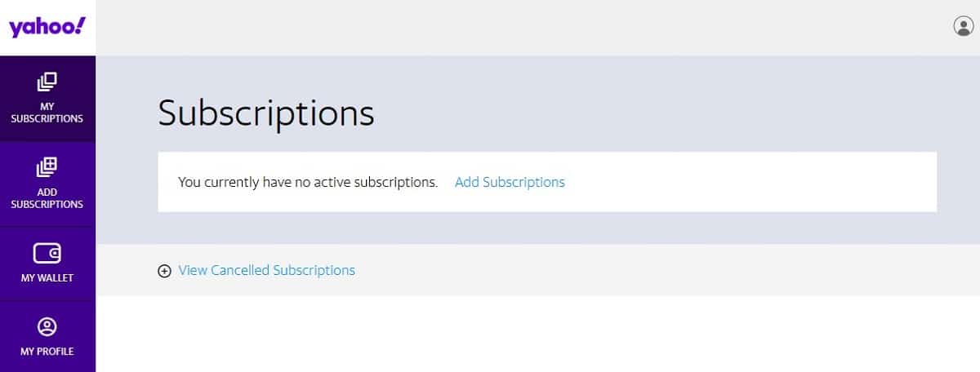Click the light gray cancelled subscriptions row background
The width and height of the screenshot is (980, 372).
[x=653, y=270]
